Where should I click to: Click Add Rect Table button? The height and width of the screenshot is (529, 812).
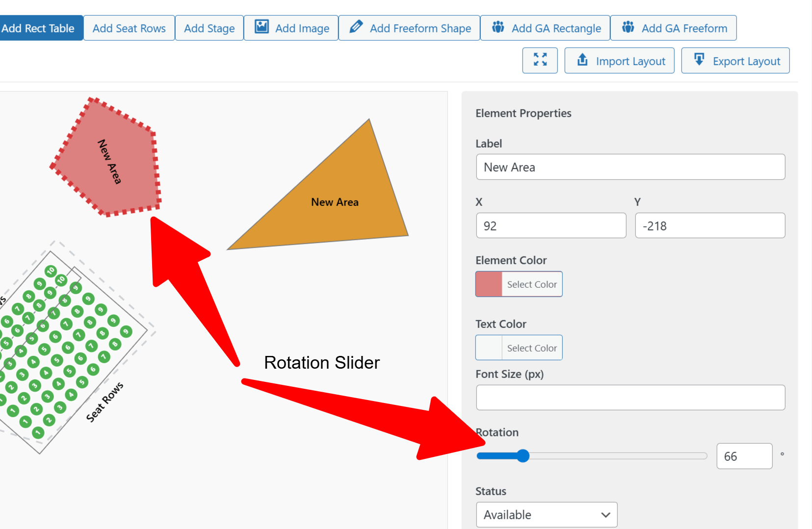[x=38, y=28]
